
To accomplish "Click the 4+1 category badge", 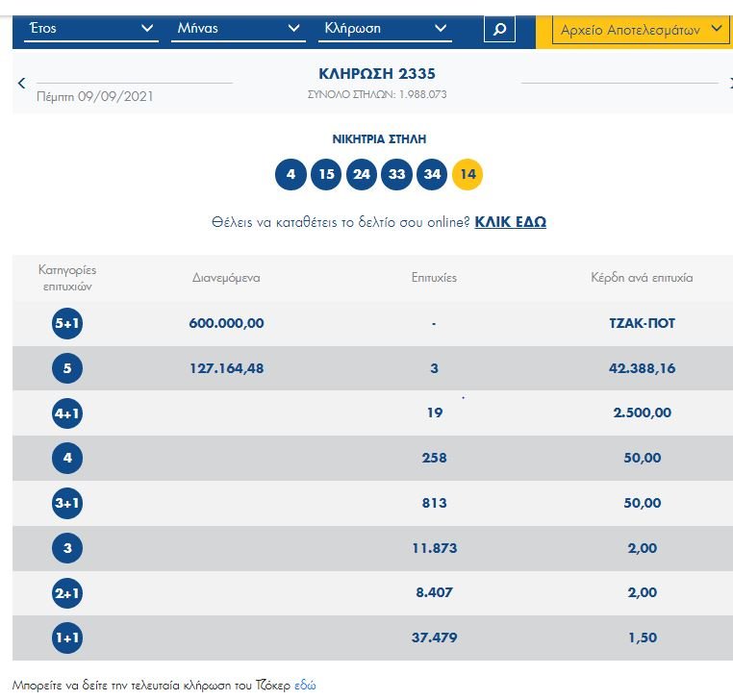I will (67, 413).
